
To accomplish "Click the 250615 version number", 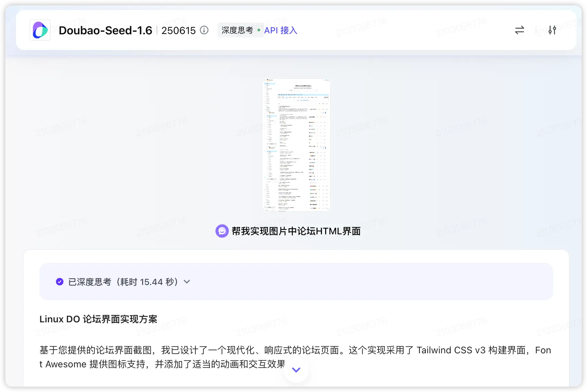I will click(x=178, y=30).
